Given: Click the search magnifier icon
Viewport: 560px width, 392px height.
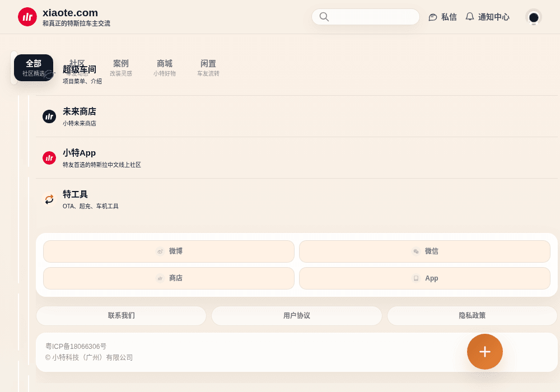Looking at the screenshot, I should [324, 17].
